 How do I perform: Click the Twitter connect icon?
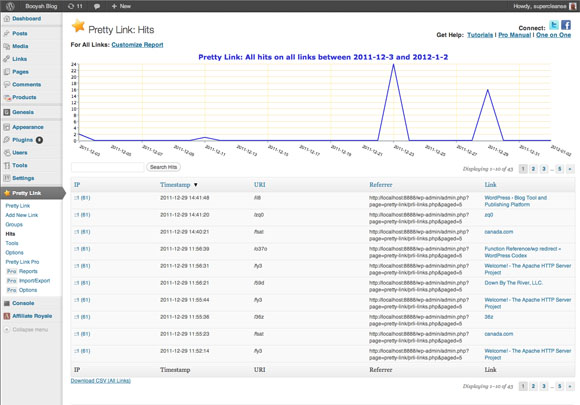point(554,25)
